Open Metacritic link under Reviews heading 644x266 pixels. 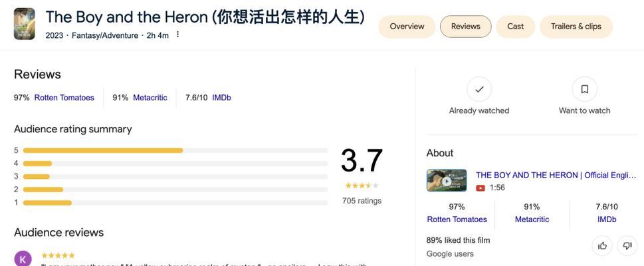[150, 98]
